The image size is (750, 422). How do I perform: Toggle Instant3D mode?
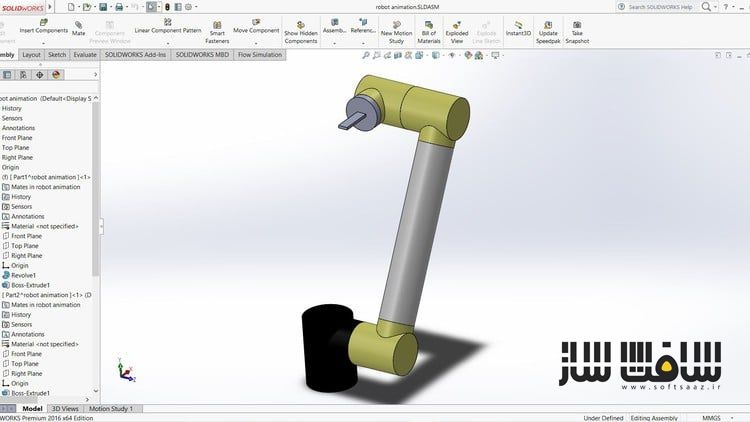pyautogui.click(x=518, y=29)
